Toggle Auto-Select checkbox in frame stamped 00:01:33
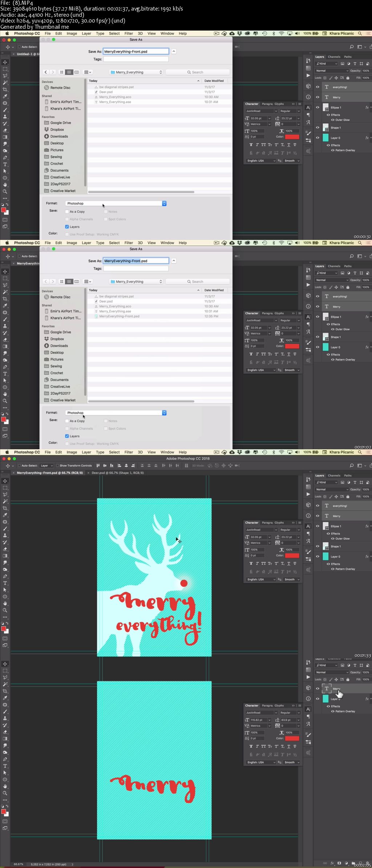 pos(19,466)
